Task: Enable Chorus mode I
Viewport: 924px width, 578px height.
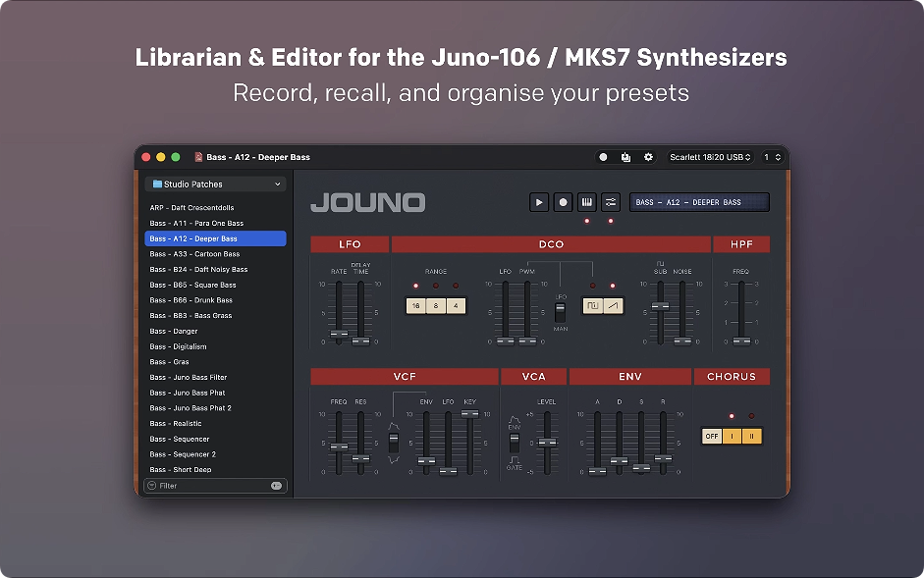Action: (x=731, y=436)
